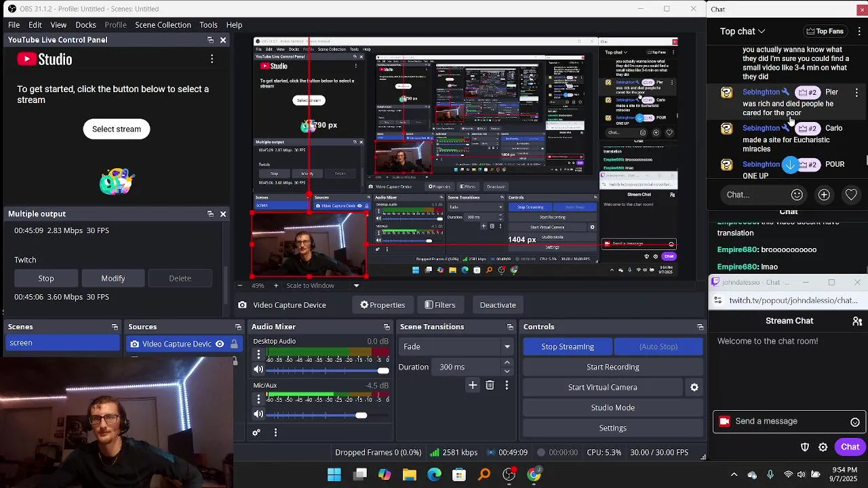Viewport: 868px width, 488px height.
Task: Open Desktop Audio options menu
Action: click(258, 354)
